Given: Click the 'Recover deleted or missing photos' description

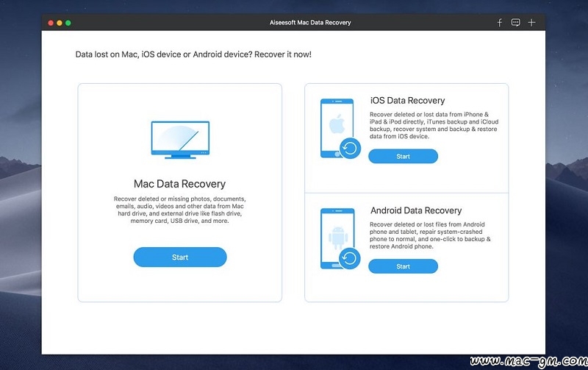Looking at the screenshot, I should tap(179, 210).
